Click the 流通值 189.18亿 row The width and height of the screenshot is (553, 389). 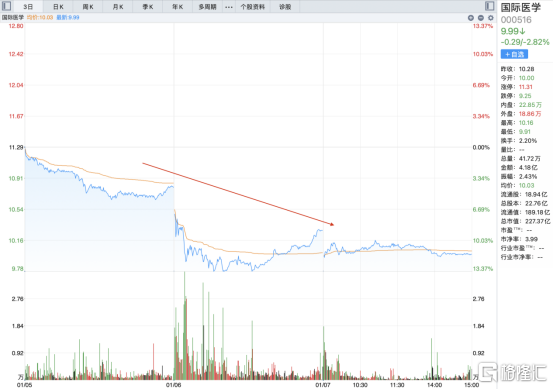pyautogui.click(x=525, y=212)
